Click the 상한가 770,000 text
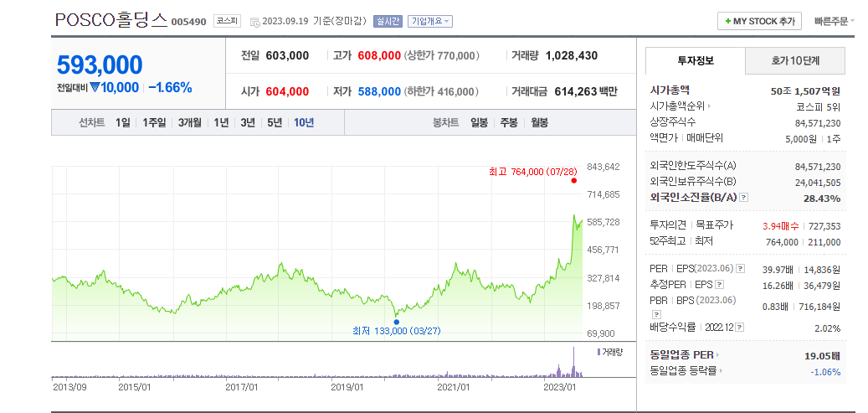 click(x=442, y=55)
